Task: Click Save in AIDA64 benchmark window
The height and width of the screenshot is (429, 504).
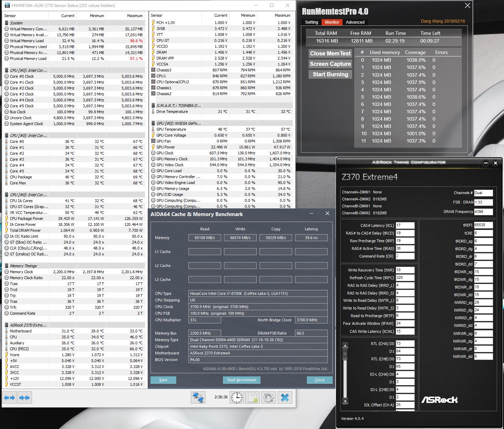Action: (163, 380)
